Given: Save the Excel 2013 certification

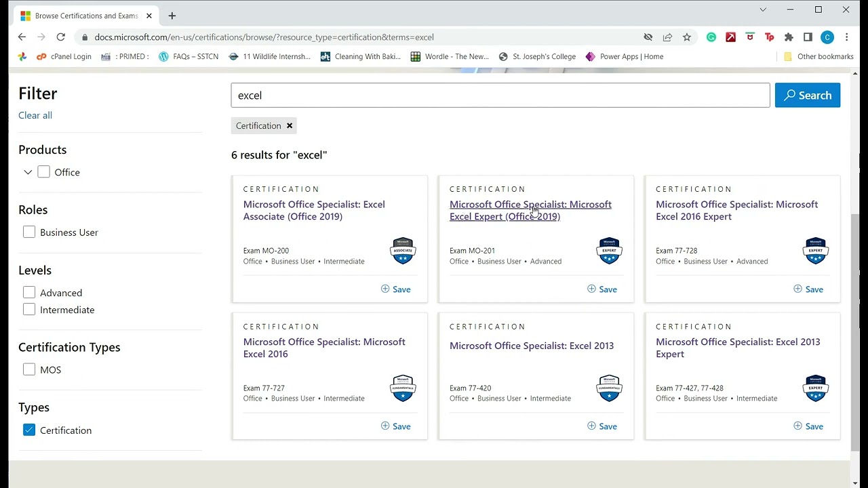Looking at the screenshot, I should [602, 426].
